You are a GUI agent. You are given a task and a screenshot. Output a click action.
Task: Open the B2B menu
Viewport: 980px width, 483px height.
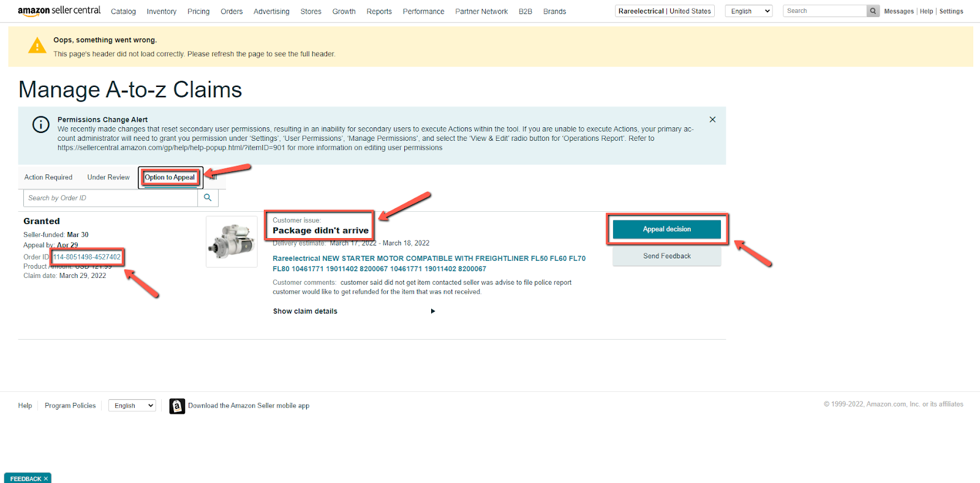click(x=526, y=12)
